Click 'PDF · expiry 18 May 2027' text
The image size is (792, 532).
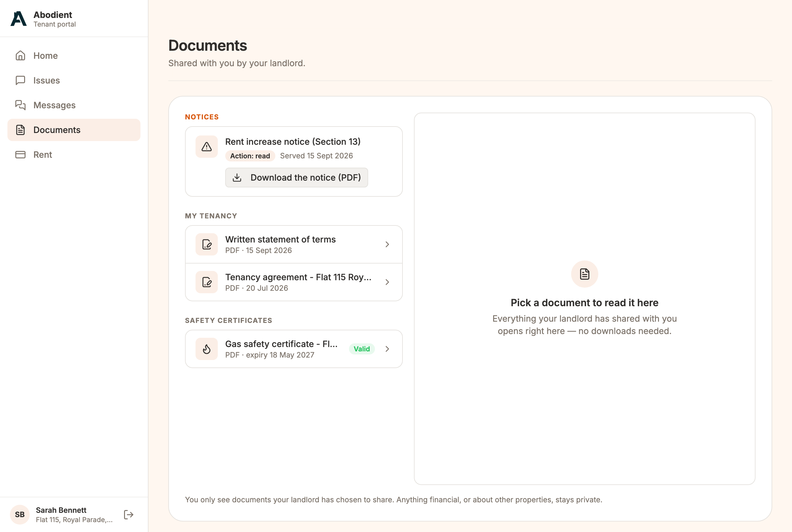click(270, 355)
